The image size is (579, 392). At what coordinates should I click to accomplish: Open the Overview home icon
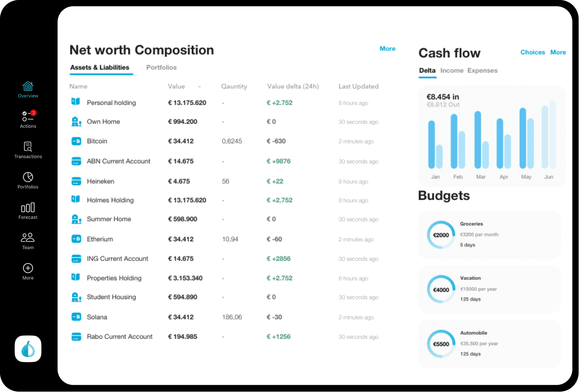pos(28,86)
